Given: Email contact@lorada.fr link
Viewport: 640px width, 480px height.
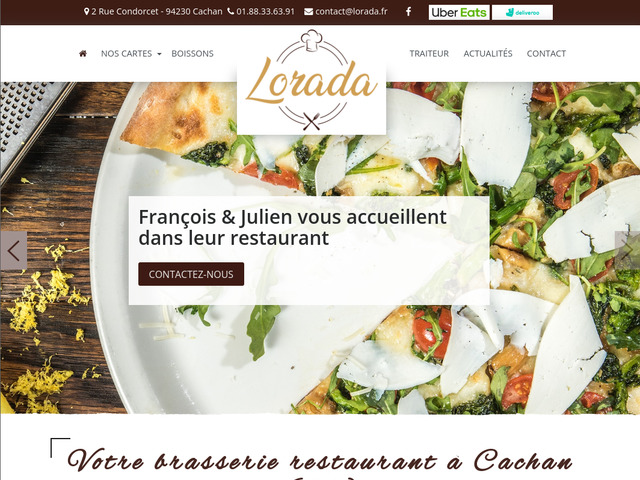Looking at the screenshot, I should pos(351,11).
